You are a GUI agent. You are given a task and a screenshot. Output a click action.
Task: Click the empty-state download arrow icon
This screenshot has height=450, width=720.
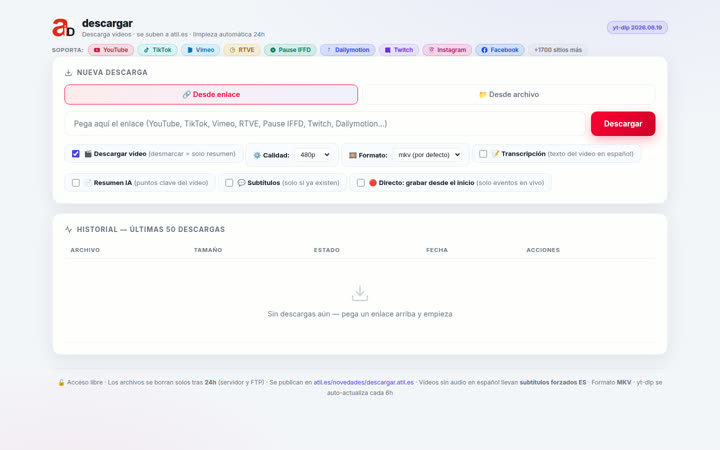[x=360, y=293]
